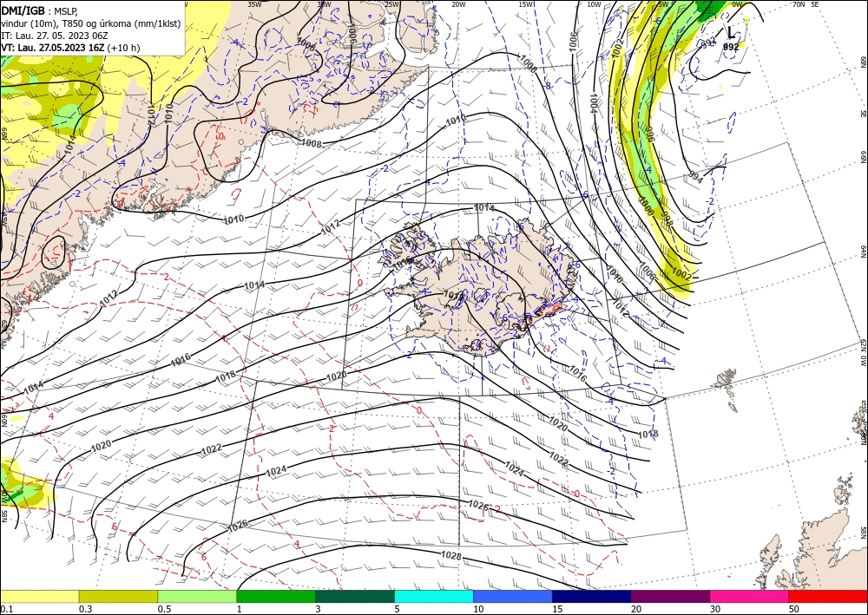868x615 pixels.
Task: Pick the blue 10–15 mm legend swatch
Action: coord(513,596)
